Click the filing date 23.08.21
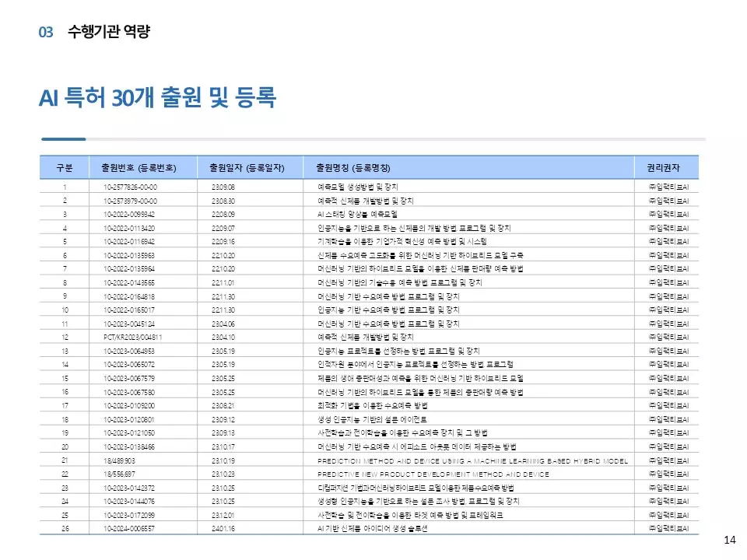 [223, 405]
